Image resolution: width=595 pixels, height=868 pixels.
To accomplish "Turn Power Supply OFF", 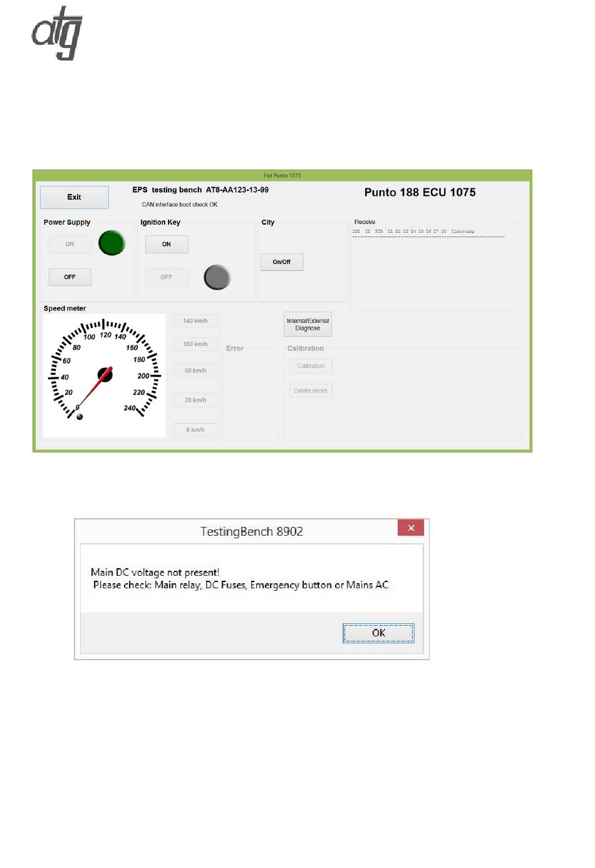I will [x=70, y=277].
